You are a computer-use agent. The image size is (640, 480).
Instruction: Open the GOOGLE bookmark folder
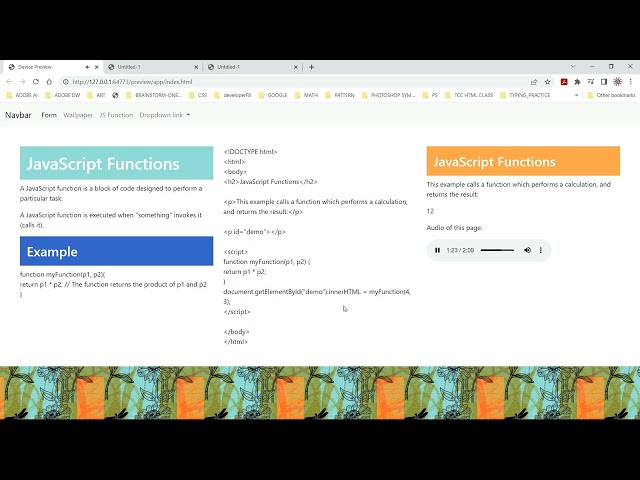[x=273, y=95]
